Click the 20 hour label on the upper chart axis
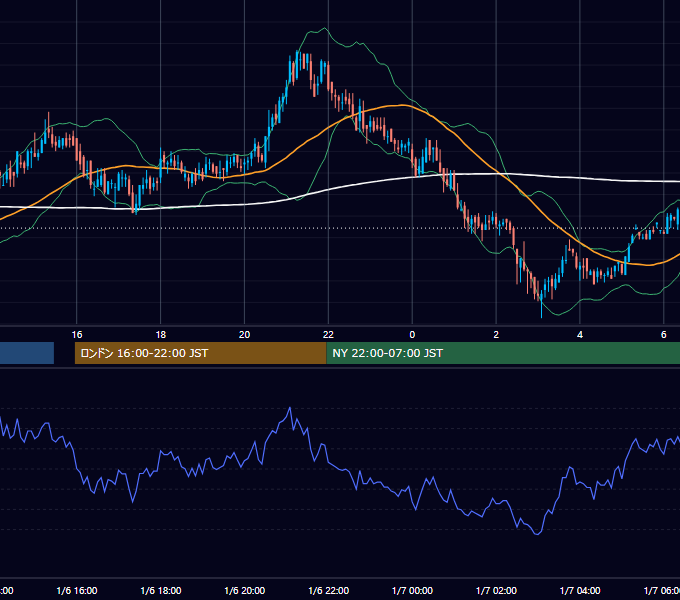The width and height of the screenshot is (680, 600). pos(245,335)
